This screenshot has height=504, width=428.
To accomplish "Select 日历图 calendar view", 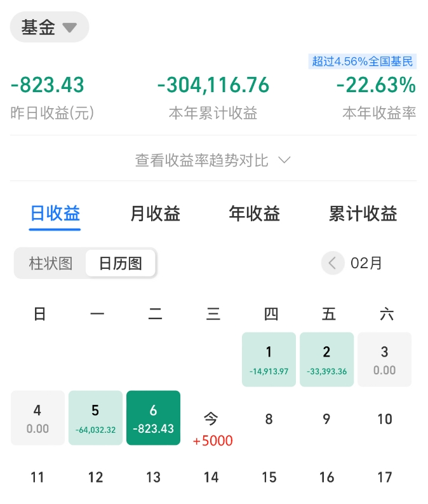I will [121, 264].
